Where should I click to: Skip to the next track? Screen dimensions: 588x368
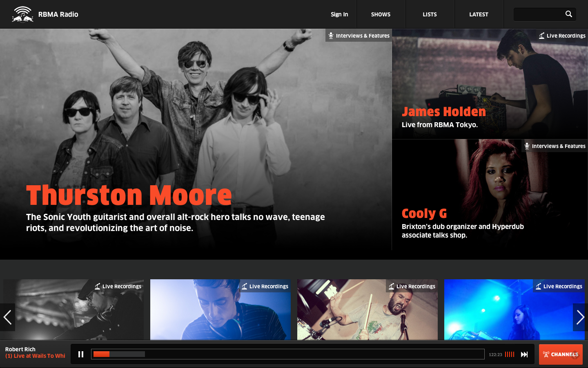(524, 355)
